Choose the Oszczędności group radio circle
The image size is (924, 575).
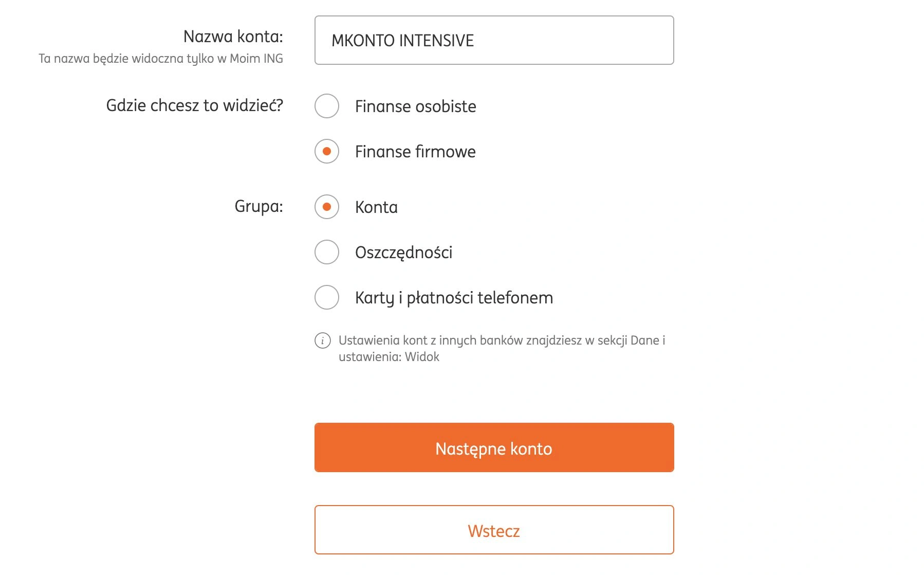[x=327, y=252]
